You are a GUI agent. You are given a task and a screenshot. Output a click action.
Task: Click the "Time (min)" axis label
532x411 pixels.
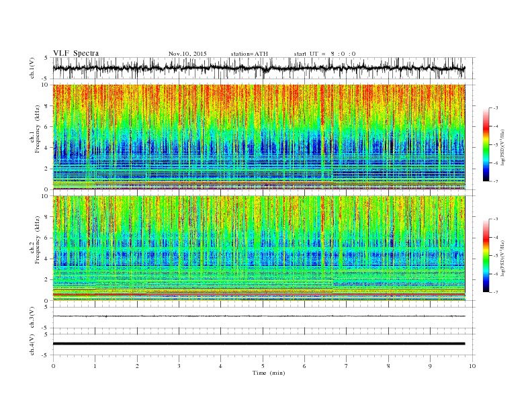(x=269, y=373)
